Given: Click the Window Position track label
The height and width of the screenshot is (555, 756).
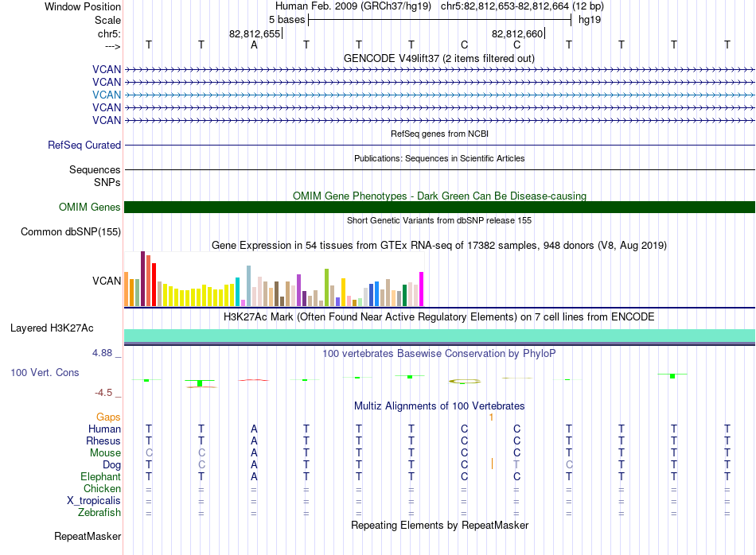Looking at the screenshot, I should point(83,6).
